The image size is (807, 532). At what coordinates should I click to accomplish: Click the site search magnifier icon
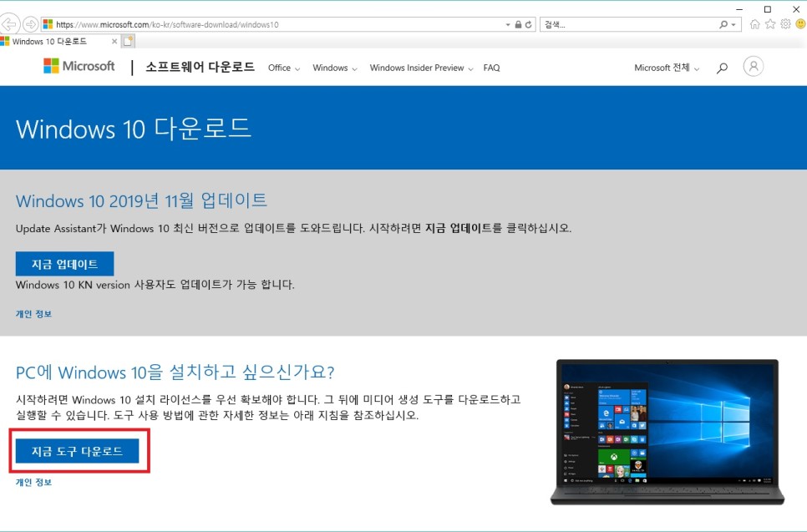[x=722, y=68]
